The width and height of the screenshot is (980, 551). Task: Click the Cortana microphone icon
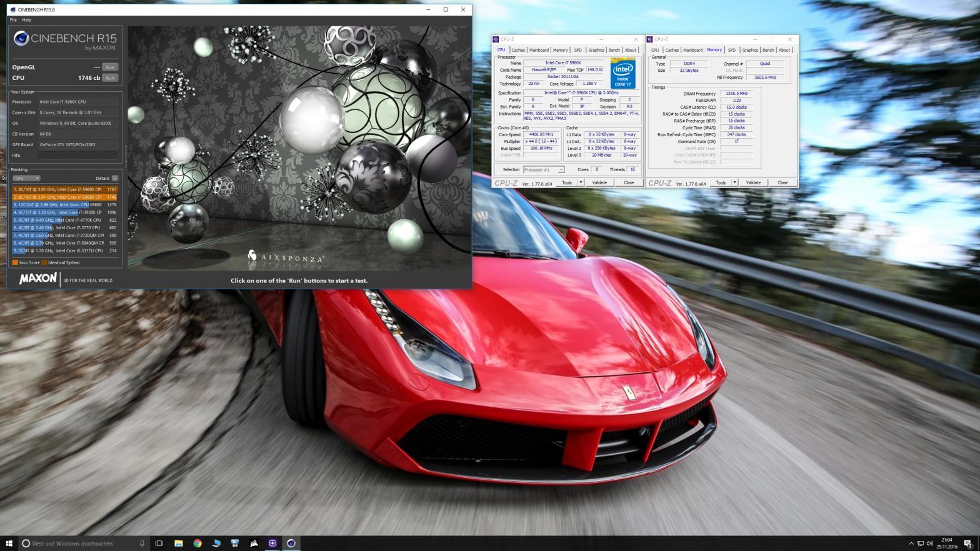[x=142, y=544]
